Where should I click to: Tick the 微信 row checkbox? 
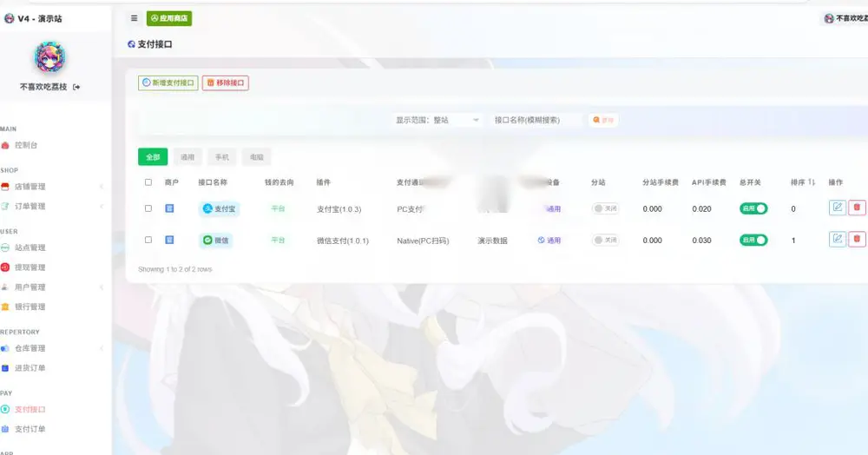148,240
